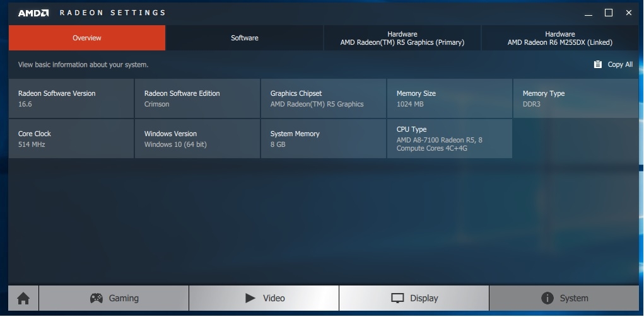Select the System Memory tile
Screen dimensions: 644x317
pyautogui.click(x=323, y=139)
